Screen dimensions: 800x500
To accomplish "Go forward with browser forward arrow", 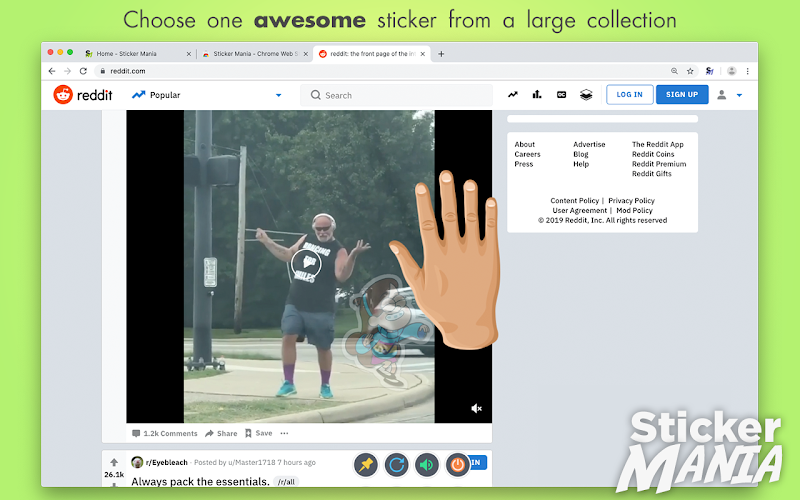I will click(67, 71).
